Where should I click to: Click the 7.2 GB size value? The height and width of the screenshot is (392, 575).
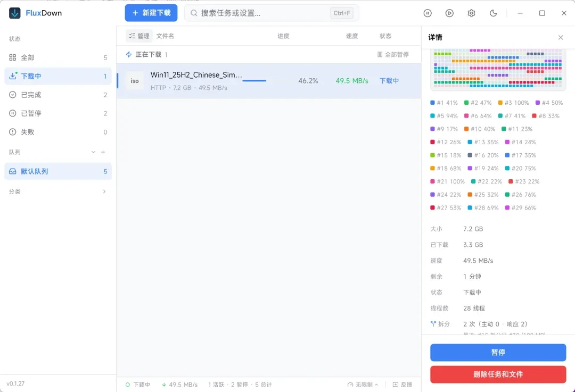point(473,229)
